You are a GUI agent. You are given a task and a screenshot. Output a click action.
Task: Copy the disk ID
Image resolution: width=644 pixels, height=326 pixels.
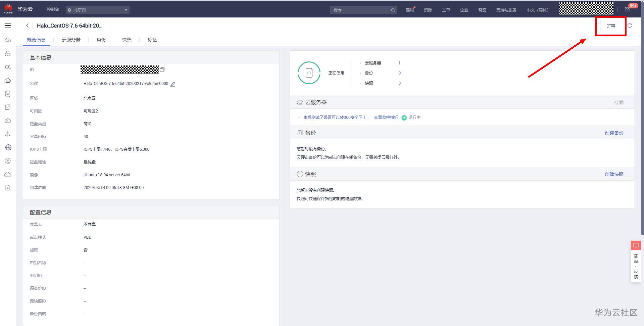click(x=162, y=70)
